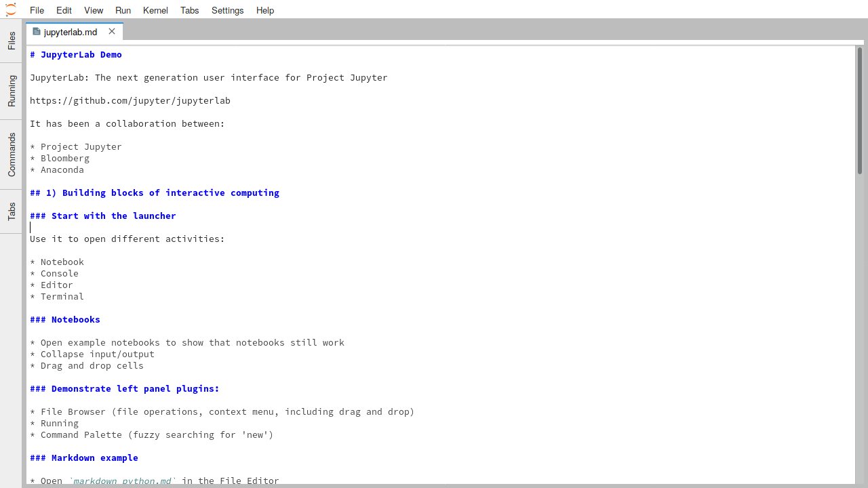Click the file icon on jupyterlab.md tab
The height and width of the screenshot is (488, 868).
(37, 32)
